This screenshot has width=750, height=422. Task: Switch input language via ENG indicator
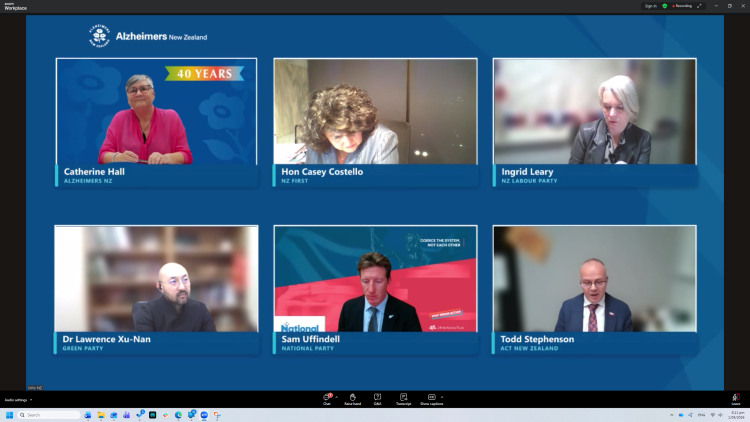coord(701,415)
